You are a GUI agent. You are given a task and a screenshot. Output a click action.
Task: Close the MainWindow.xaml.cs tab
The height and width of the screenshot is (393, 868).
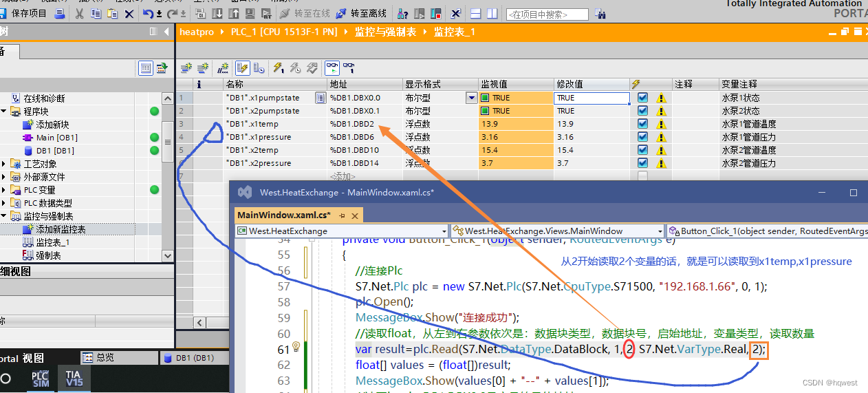(354, 215)
